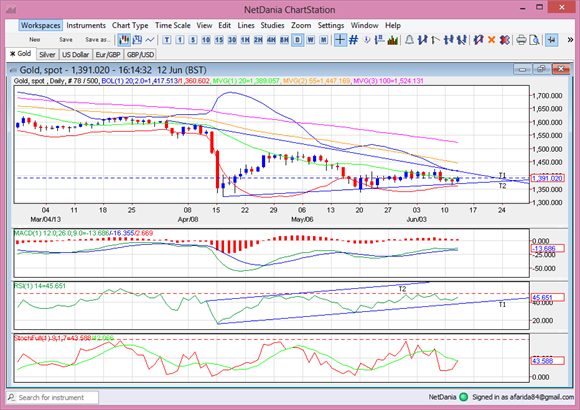Screen dimensions: 580x410
Task: Switch to the Gold tab
Action: pos(21,54)
